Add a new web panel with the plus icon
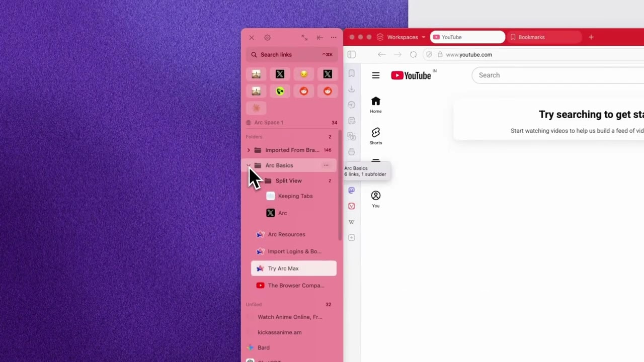Screen dimensions: 644x362 [352, 237]
